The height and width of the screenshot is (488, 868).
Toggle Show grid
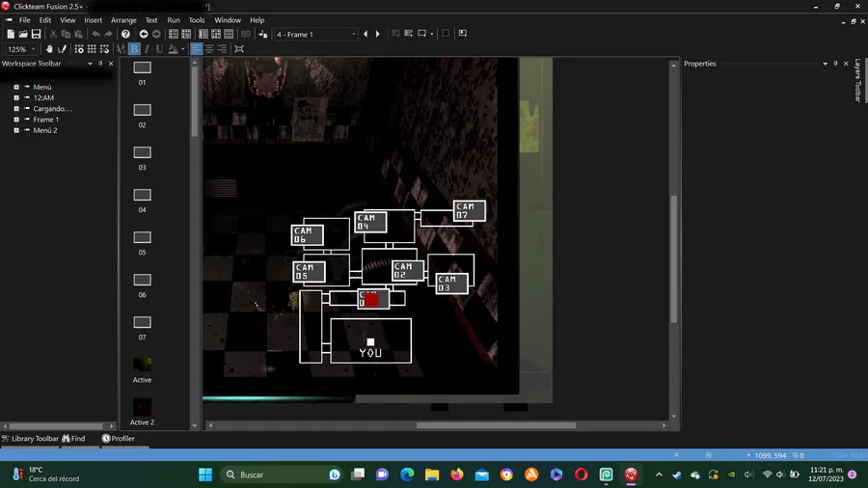click(x=92, y=49)
